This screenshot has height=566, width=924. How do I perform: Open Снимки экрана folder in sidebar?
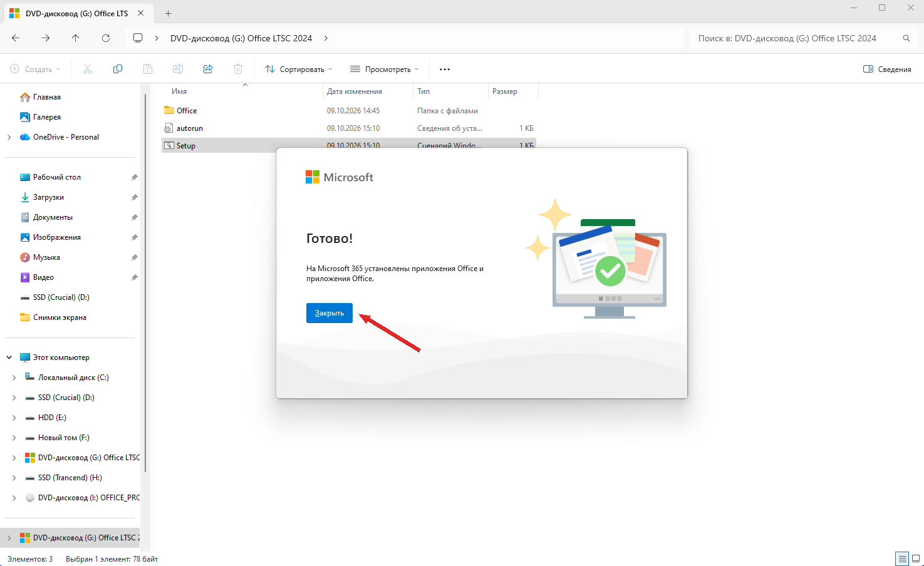[x=60, y=317]
